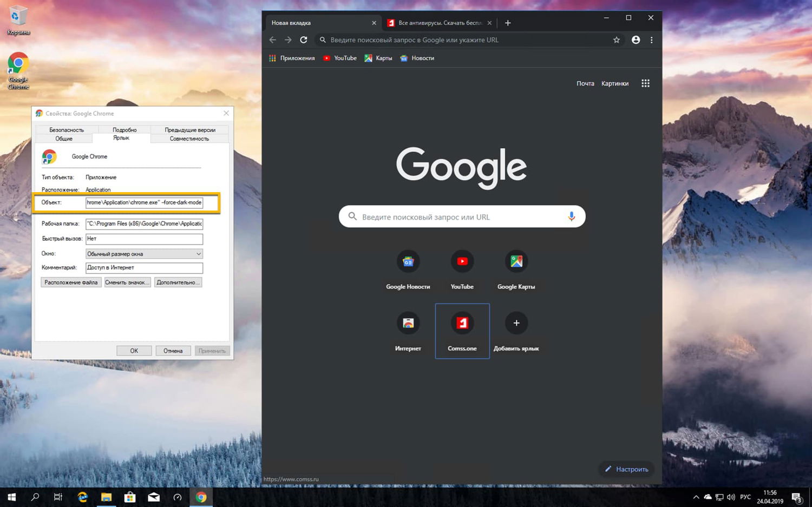Screen dimensions: 812x507
Task: Click the microphone icon in the search bar
Action: coord(572,216)
